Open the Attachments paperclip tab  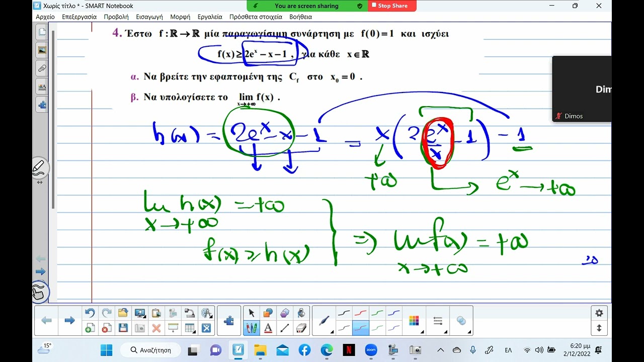point(42,68)
